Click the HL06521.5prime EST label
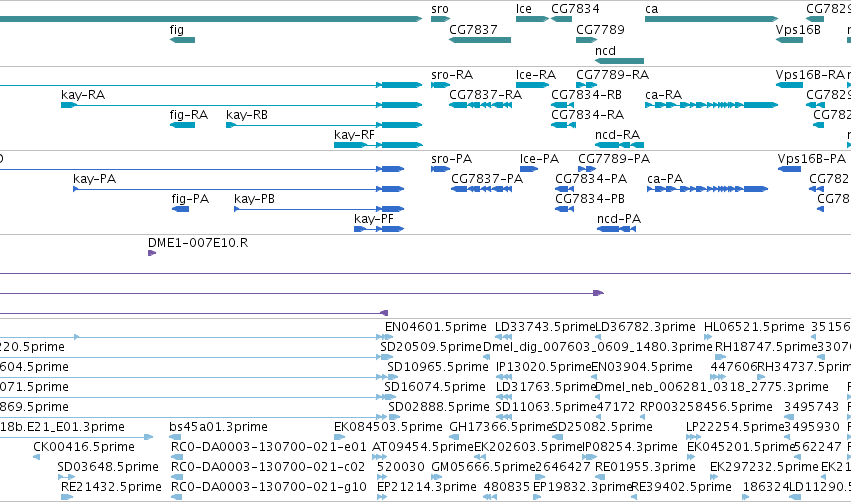Screen dimensions: 851x502 [x=754, y=327]
